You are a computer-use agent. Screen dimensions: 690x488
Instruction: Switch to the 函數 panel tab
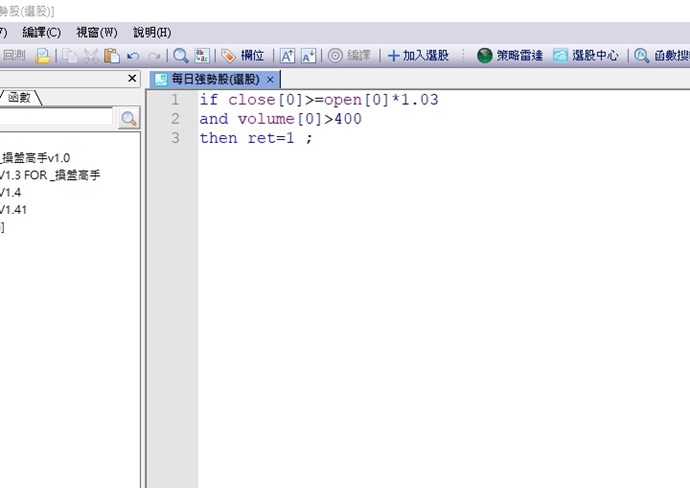tap(20, 97)
